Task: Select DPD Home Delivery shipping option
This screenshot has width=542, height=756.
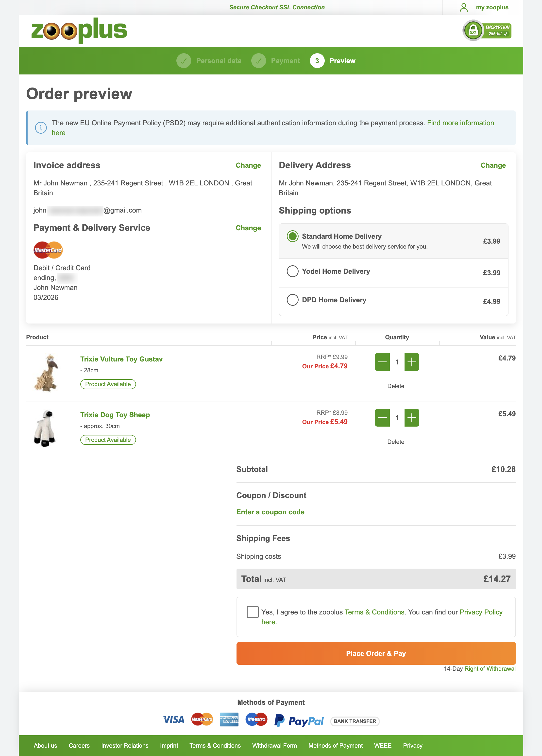Action: pos(293,300)
